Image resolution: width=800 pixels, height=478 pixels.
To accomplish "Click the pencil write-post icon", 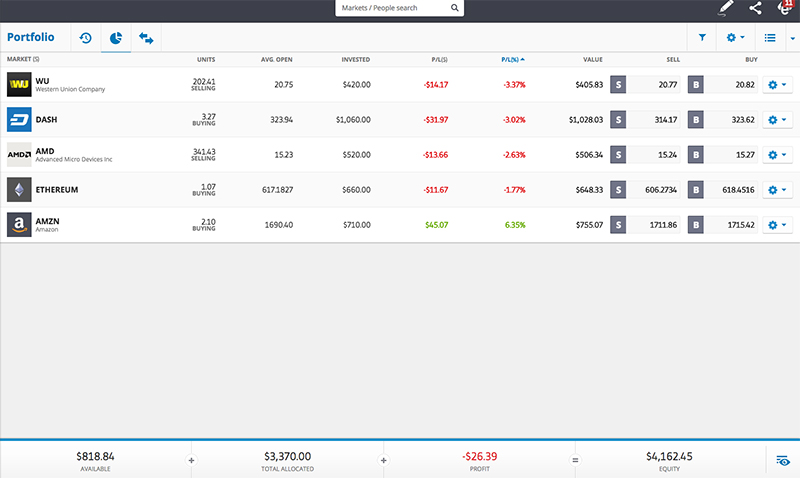I will pos(725,8).
